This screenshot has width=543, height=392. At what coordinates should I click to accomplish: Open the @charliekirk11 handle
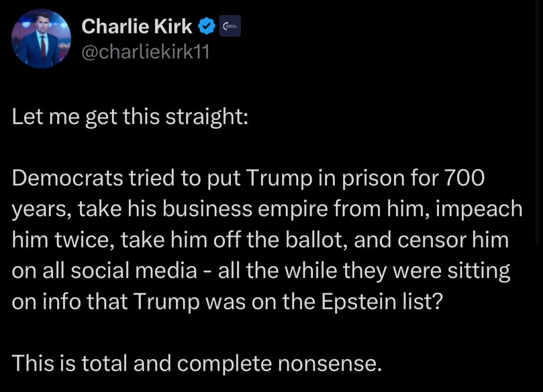coord(145,52)
